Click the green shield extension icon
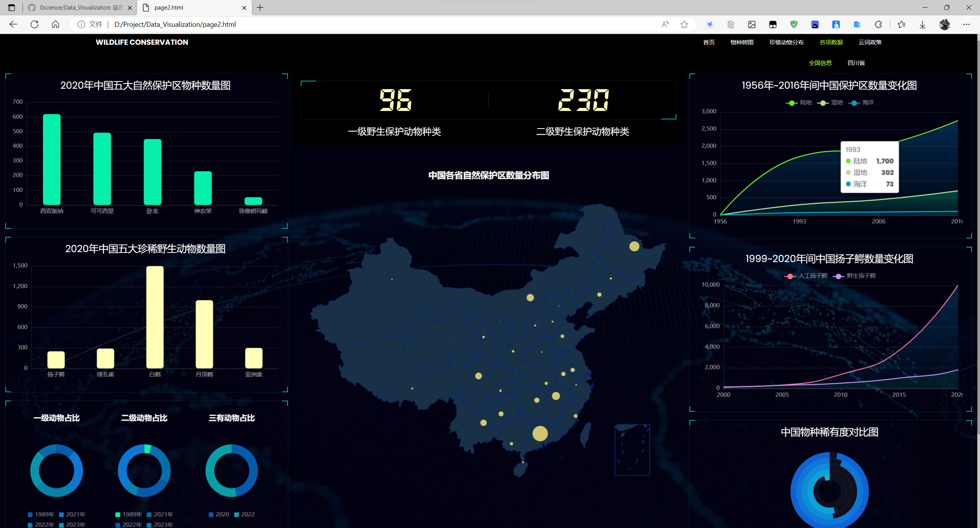Screen dimensions: 980x528 (794, 24)
